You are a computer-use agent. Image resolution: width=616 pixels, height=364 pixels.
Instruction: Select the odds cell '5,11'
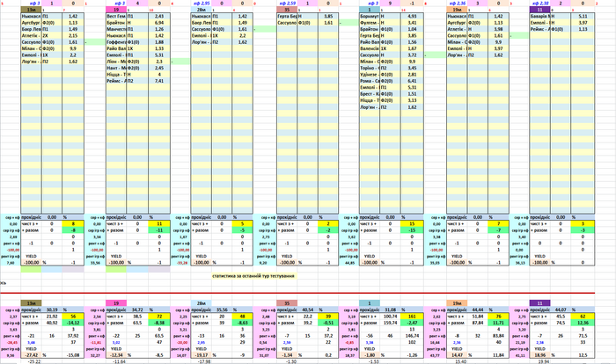click(583, 17)
